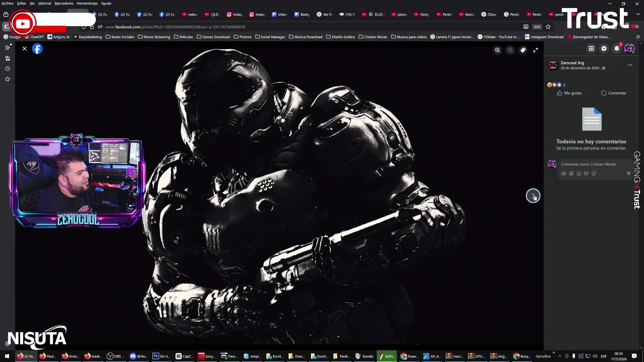This screenshot has height=362, width=644.
Task: Open Zerocool Arg profile picture
Action: point(553,65)
